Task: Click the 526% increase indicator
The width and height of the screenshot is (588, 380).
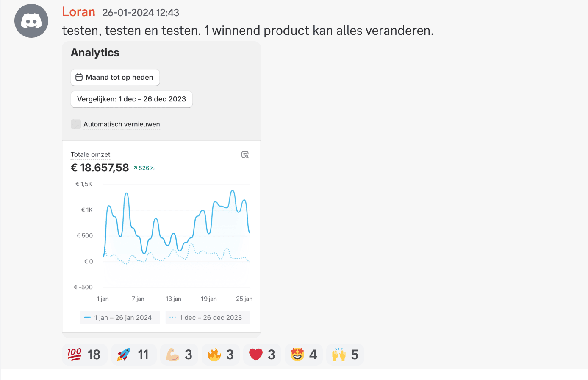Action: coord(144,168)
